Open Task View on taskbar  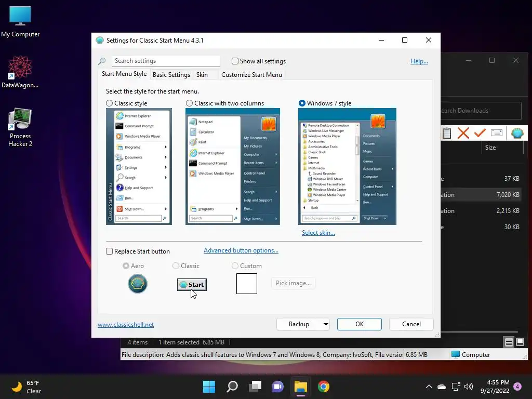[x=255, y=387]
